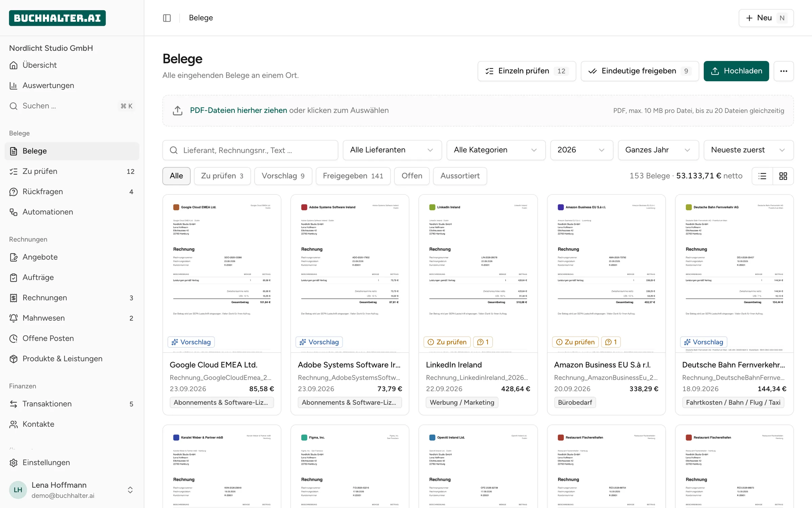Click Eindeutige freigeben button
The height and width of the screenshot is (508, 812).
point(640,71)
